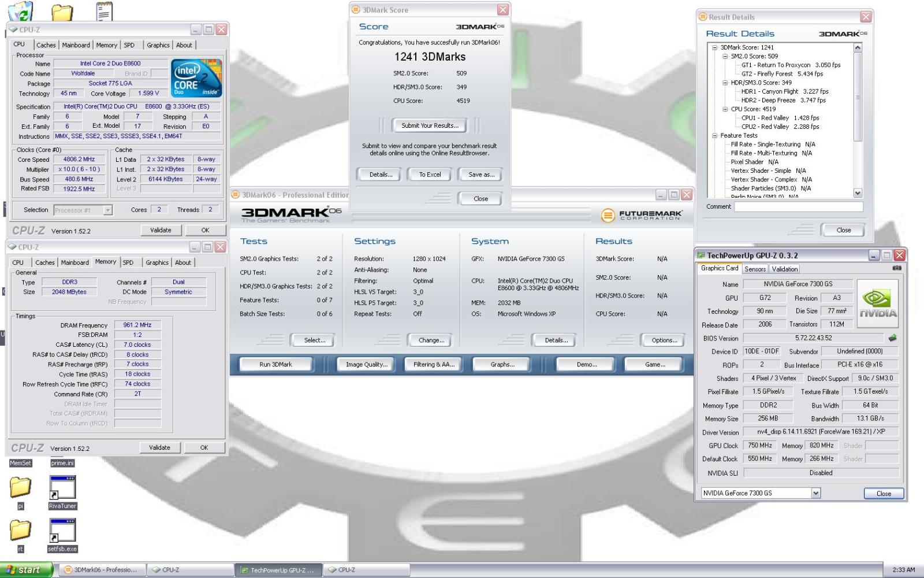Open the Processor #1 selection dropdown in CPU-Z
The height and width of the screenshot is (578, 924).
click(108, 210)
